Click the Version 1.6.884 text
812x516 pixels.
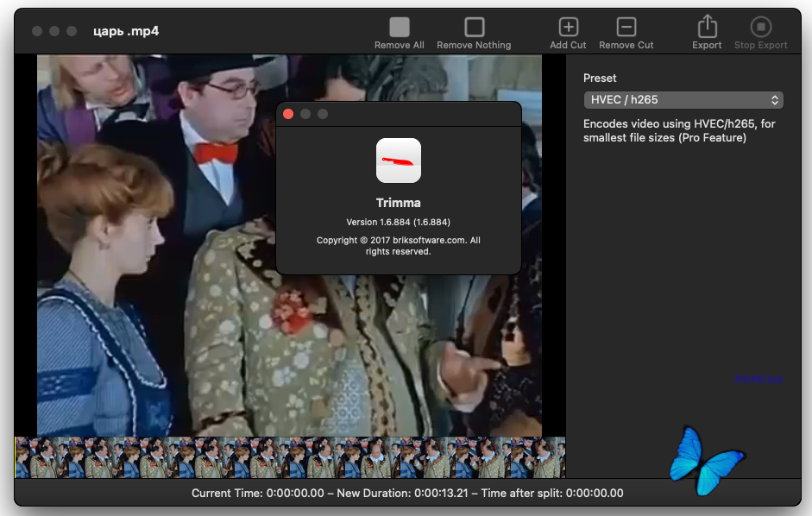(398, 222)
